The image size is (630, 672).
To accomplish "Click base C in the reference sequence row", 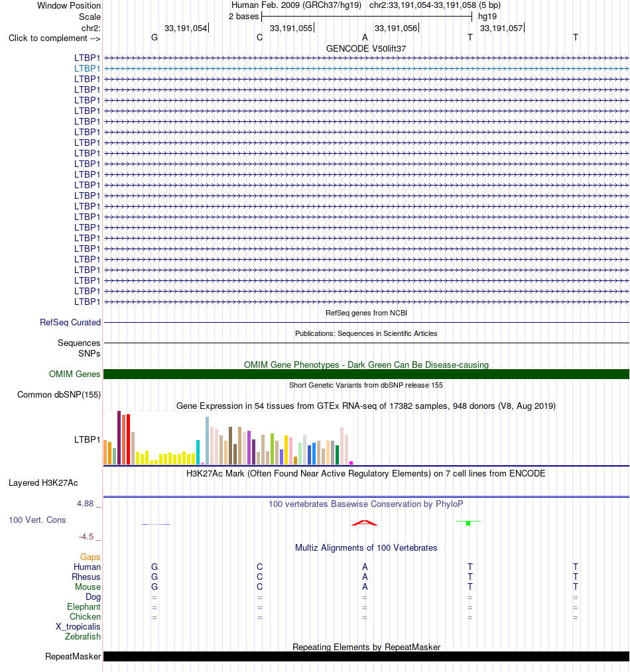I will tap(259, 38).
